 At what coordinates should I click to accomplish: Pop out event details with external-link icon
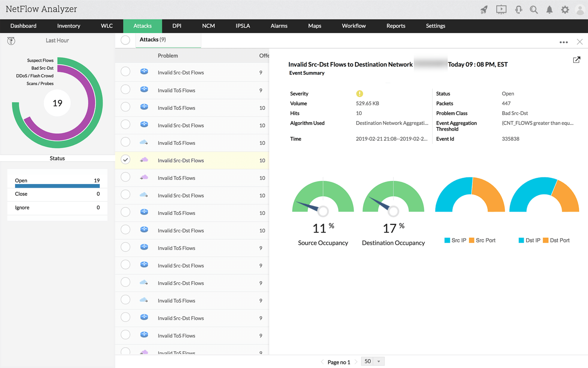(x=576, y=60)
